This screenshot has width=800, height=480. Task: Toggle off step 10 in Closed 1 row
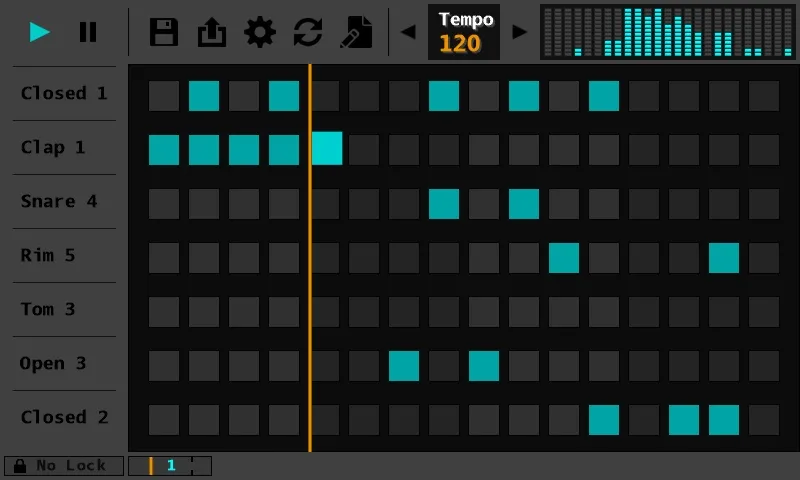[524, 96]
